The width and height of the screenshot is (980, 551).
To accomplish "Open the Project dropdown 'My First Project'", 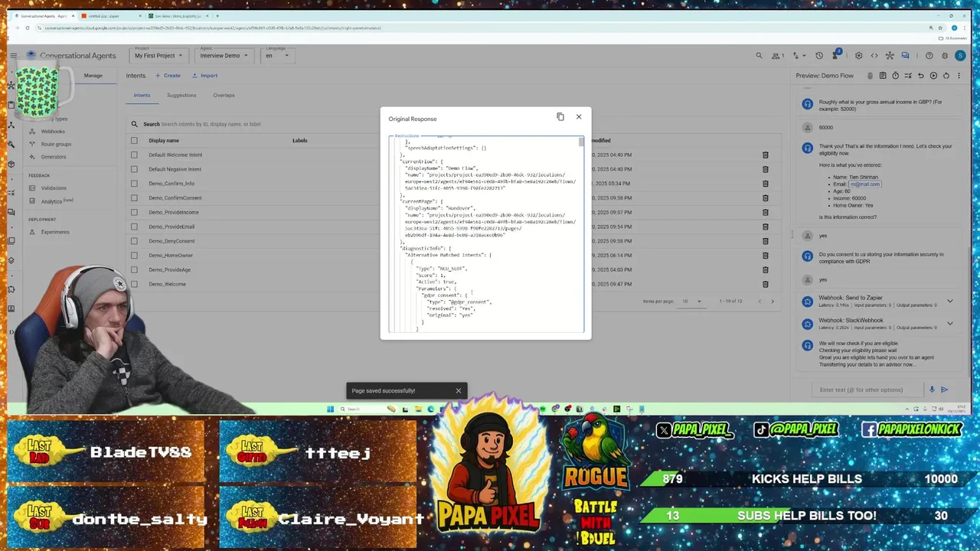I will tap(158, 55).
